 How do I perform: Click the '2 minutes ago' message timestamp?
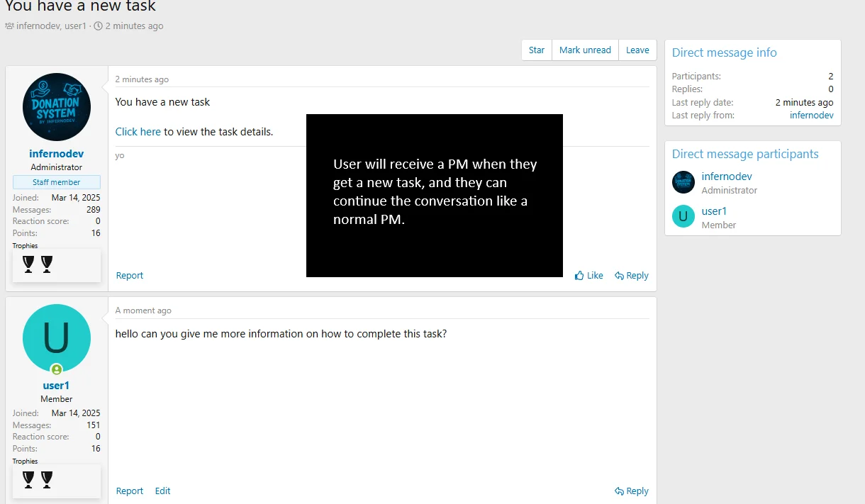(x=142, y=79)
